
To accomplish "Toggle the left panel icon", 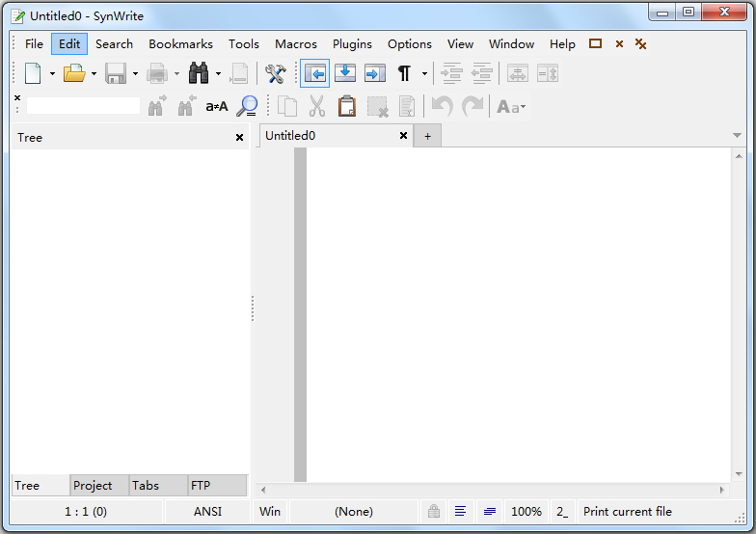I will pyautogui.click(x=314, y=73).
